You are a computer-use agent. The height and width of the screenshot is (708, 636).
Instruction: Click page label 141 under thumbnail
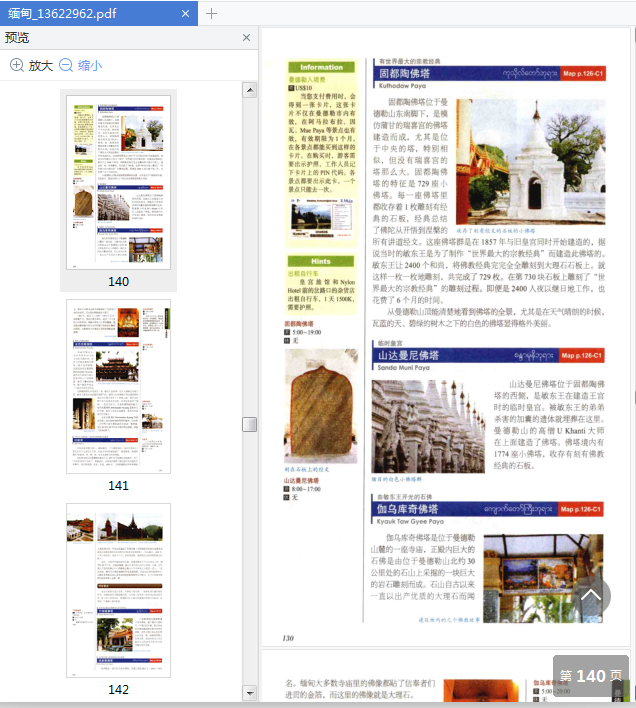point(118,485)
